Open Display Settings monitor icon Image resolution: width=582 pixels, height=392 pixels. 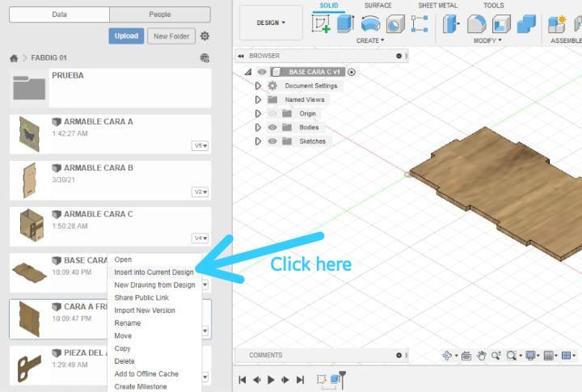pos(531,356)
